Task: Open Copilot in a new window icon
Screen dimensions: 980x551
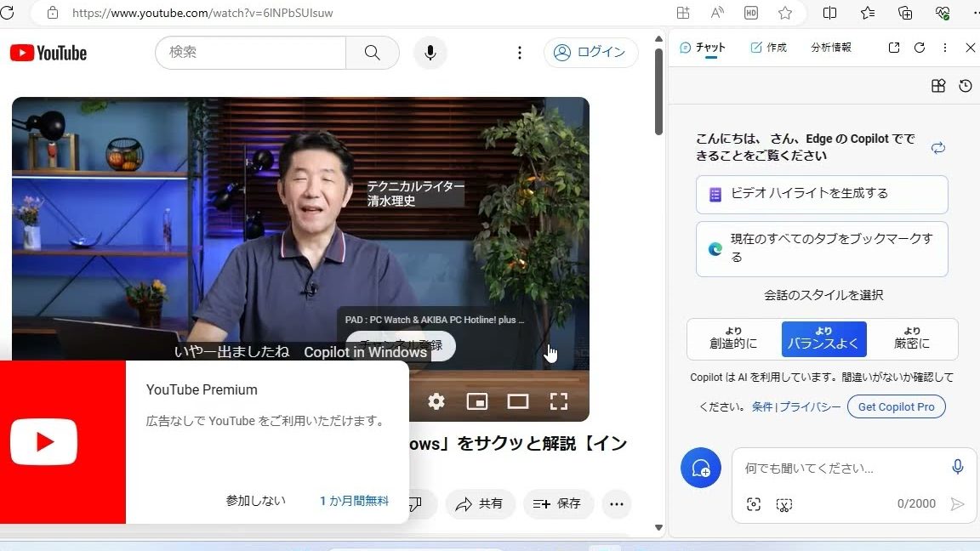Action: (894, 48)
